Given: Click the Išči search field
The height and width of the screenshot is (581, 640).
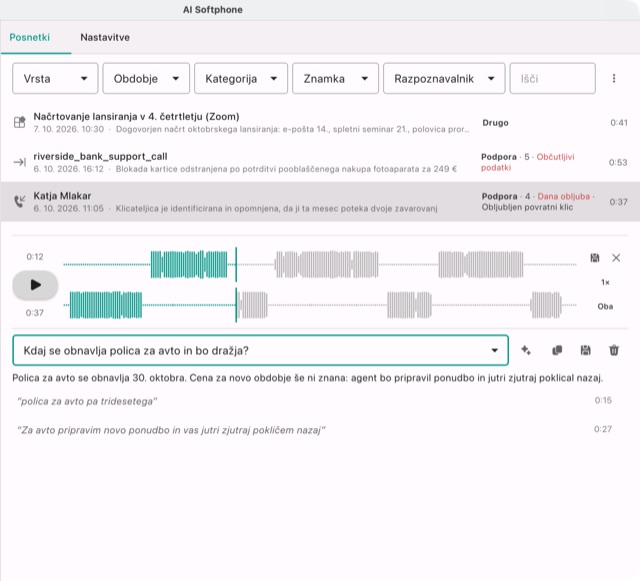Looking at the screenshot, I should [x=552, y=78].
